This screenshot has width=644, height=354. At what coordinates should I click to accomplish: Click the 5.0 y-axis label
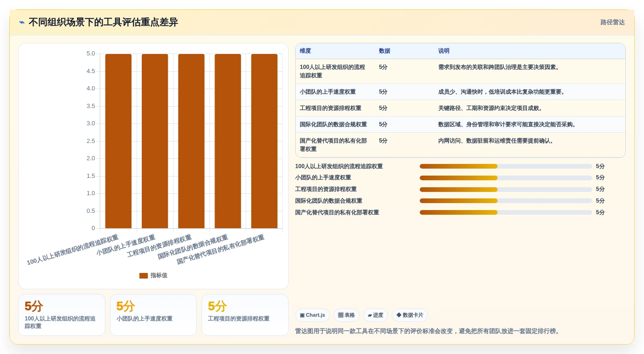click(90, 54)
